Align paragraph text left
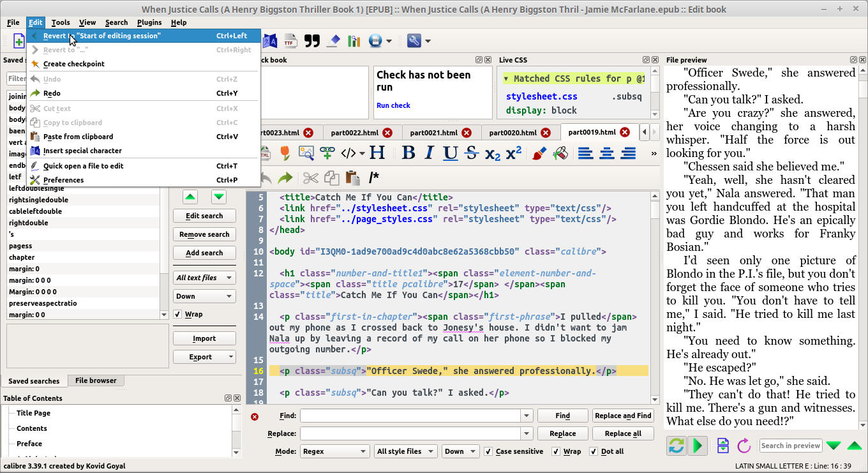Image resolution: width=868 pixels, height=473 pixels. (586, 153)
